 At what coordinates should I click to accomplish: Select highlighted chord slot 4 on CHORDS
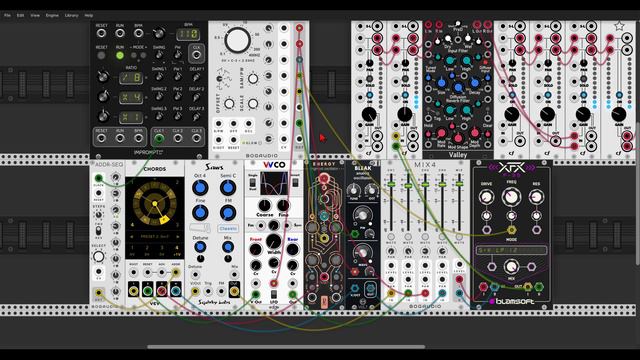click(x=176, y=250)
